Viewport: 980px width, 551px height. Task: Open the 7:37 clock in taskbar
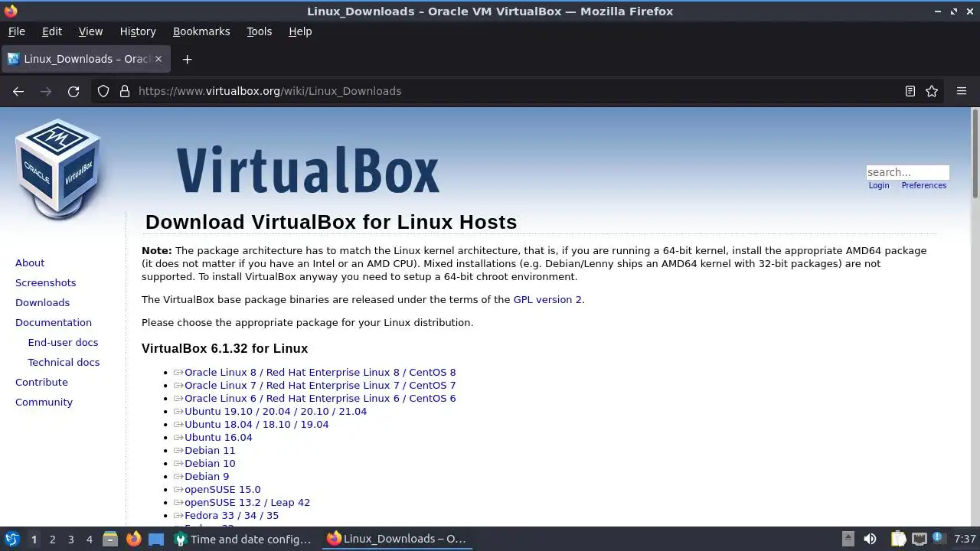click(x=965, y=539)
